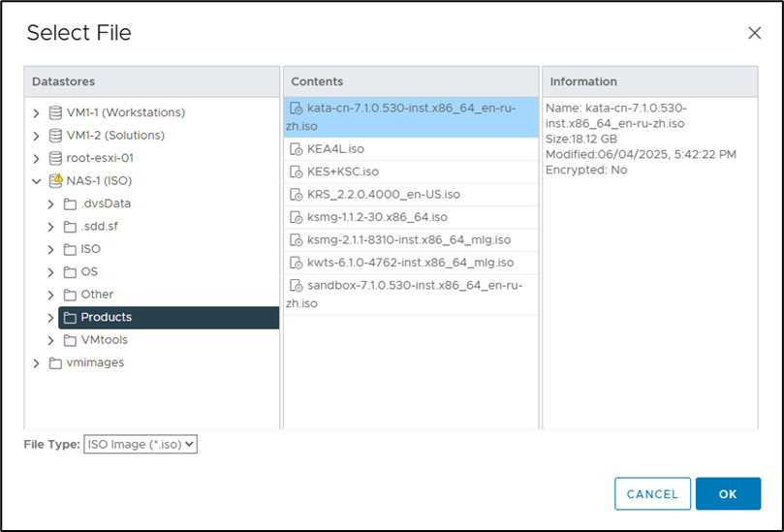Expand the VM1-2 (Solutions) datastore
The image size is (784, 532).
[36, 136]
